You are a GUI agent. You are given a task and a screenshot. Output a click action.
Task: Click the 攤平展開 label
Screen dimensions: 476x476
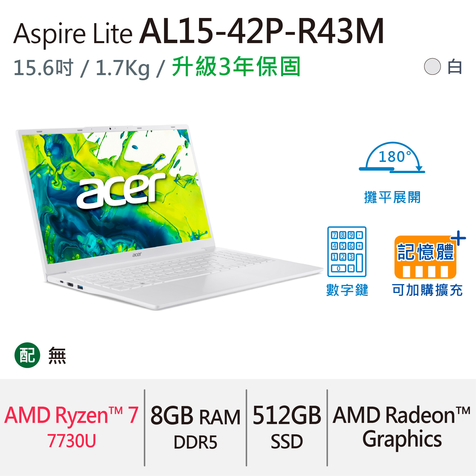point(392,197)
